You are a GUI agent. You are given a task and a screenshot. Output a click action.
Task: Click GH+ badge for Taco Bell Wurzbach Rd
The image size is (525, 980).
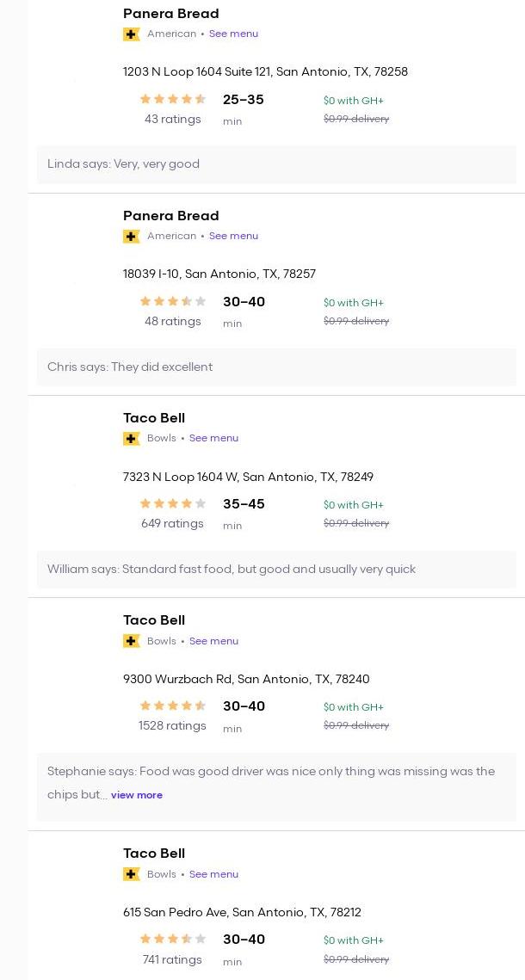tap(132, 641)
